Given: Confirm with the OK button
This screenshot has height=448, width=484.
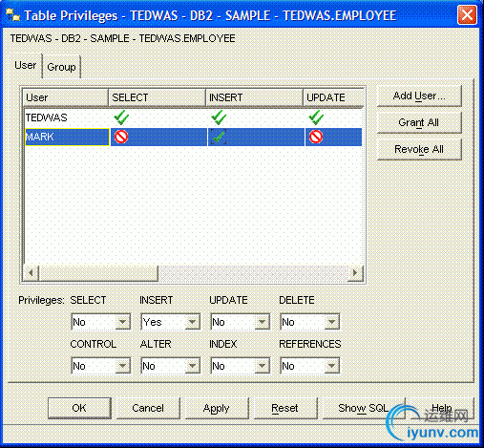Looking at the screenshot, I should 79,408.
